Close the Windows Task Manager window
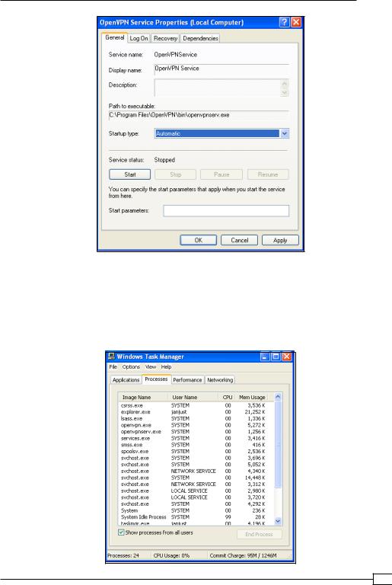The image size is (392, 585). (x=286, y=356)
